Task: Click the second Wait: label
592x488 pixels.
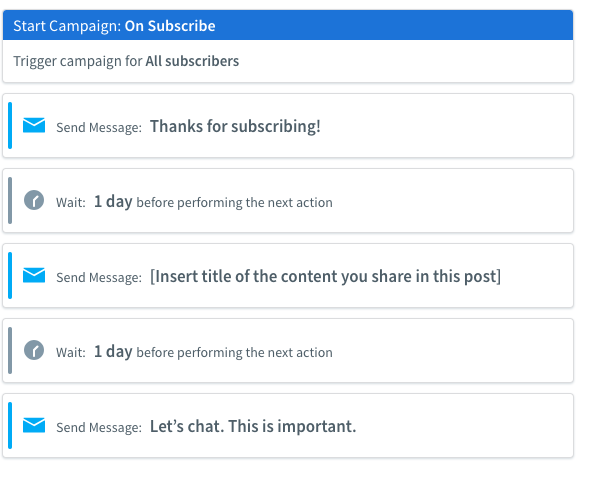Action: click(x=71, y=353)
